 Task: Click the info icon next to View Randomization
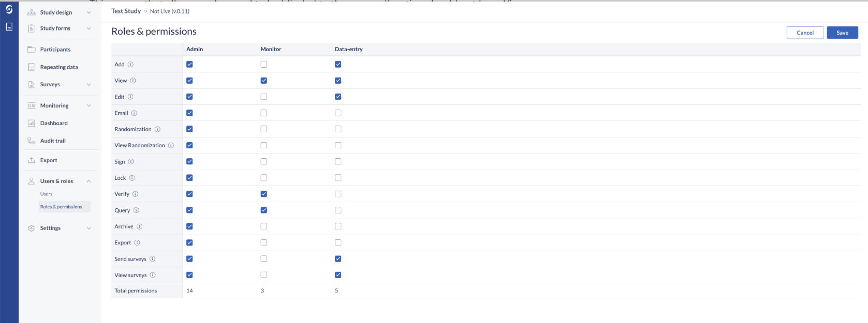click(x=171, y=145)
